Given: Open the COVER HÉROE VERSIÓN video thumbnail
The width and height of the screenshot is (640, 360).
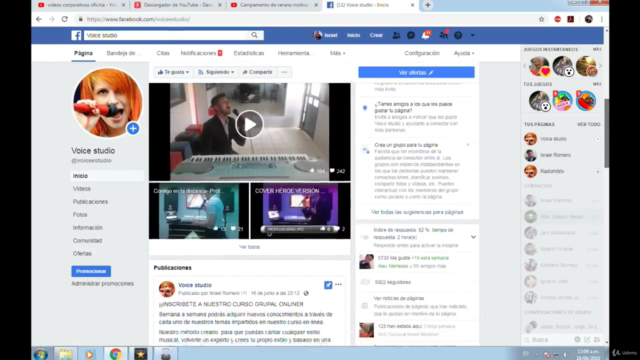Looking at the screenshot, I should point(300,211).
